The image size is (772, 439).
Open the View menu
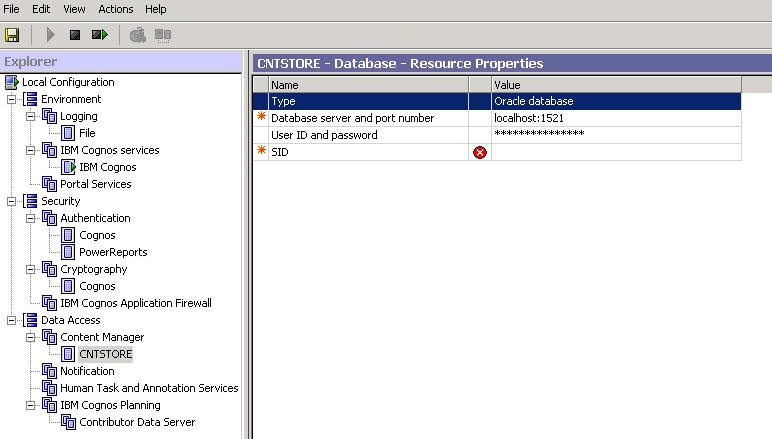[74, 9]
